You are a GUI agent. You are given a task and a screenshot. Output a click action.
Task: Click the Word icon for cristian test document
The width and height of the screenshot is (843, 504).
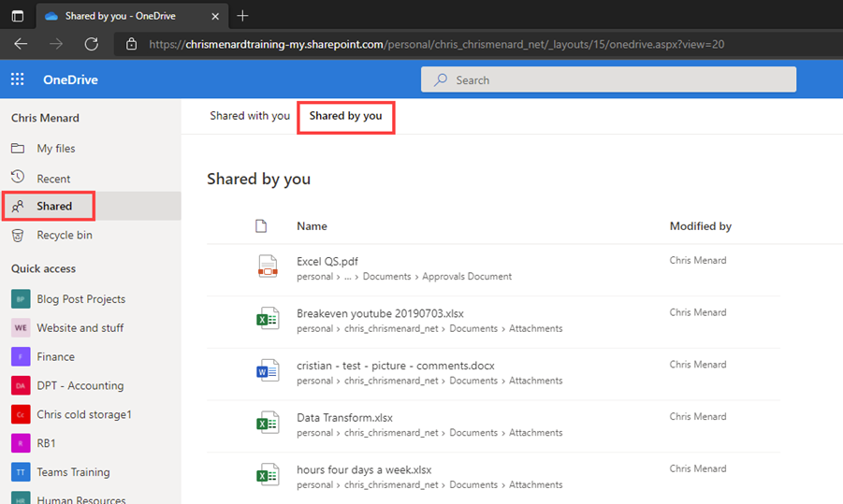[268, 370]
